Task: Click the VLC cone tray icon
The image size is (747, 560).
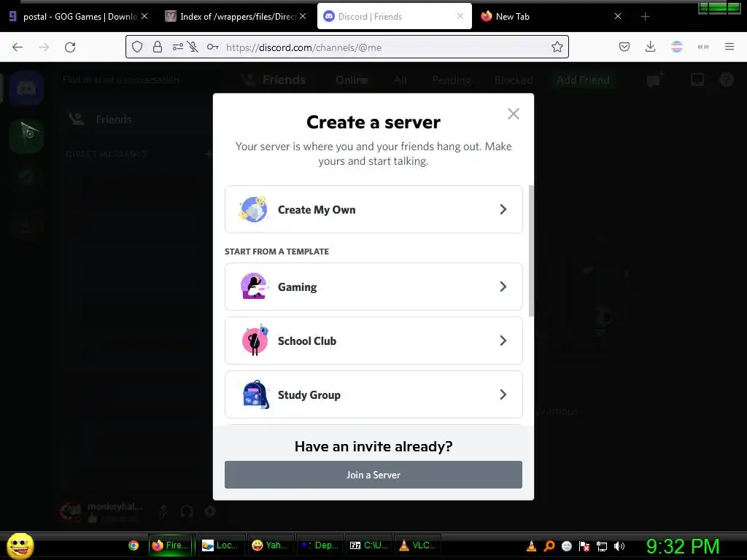Action: coord(531,546)
